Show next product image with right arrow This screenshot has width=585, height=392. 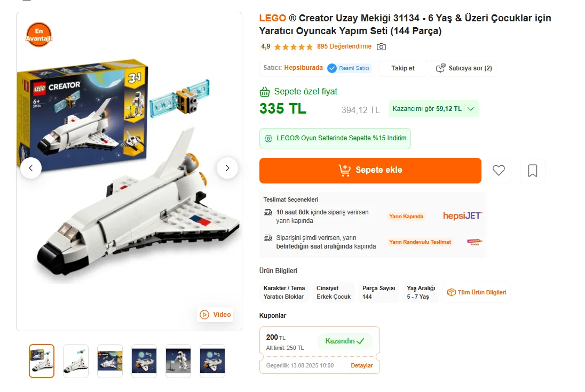coord(227,168)
